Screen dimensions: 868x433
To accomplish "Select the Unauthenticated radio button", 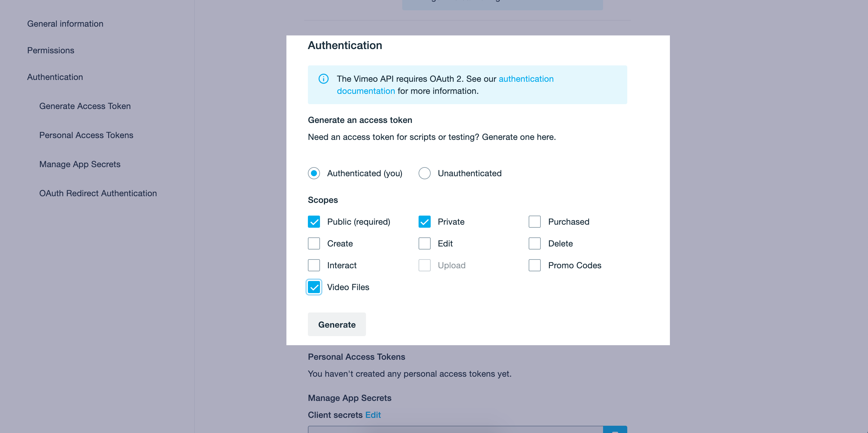I will [x=424, y=174].
